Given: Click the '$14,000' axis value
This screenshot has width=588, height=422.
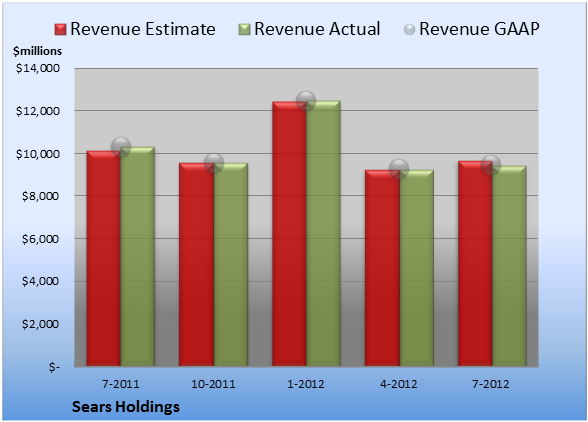Looking at the screenshot, I should pos(38,68).
